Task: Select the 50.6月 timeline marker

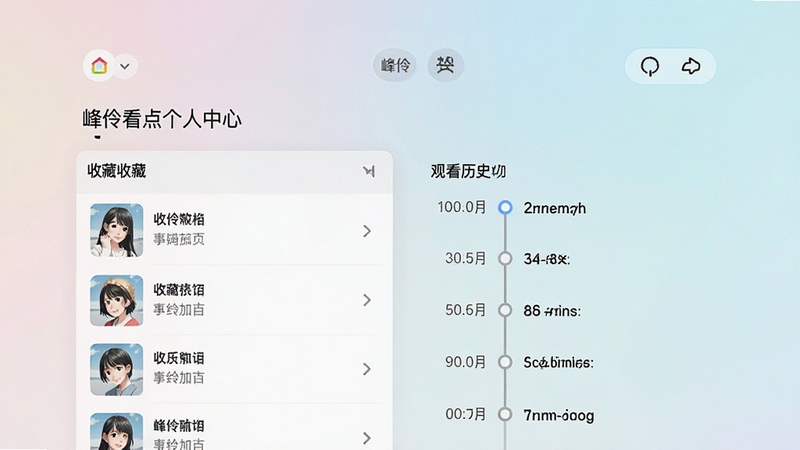Action: point(505,310)
